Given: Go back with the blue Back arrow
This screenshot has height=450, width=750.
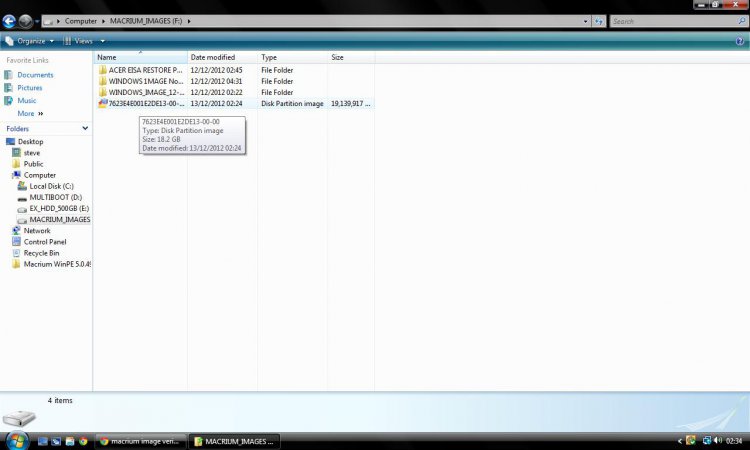Looking at the screenshot, I should point(9,21).
